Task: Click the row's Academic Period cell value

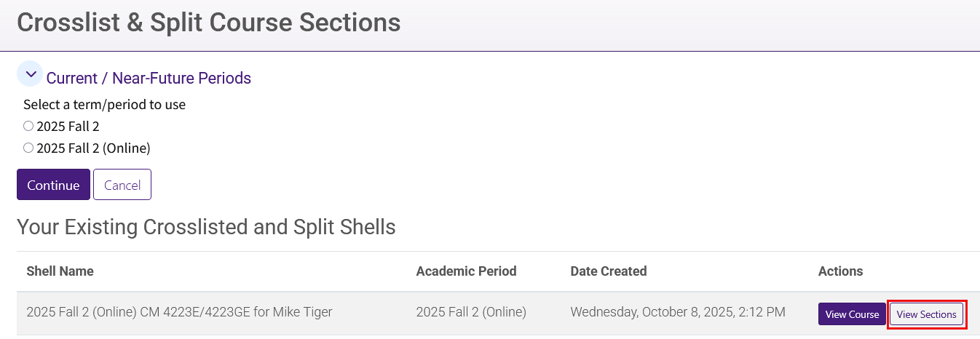Action: tap(470, 312)
